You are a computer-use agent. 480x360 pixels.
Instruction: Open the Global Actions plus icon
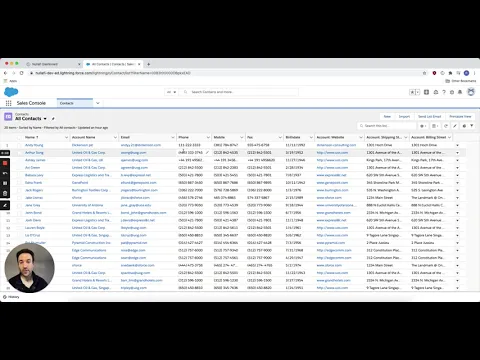pyautogui.click(x=426, y=92)
